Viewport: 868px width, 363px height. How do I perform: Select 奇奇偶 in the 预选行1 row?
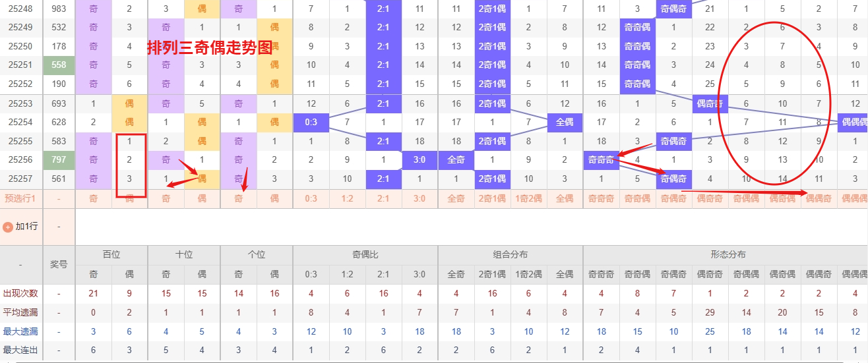(637, 198)
